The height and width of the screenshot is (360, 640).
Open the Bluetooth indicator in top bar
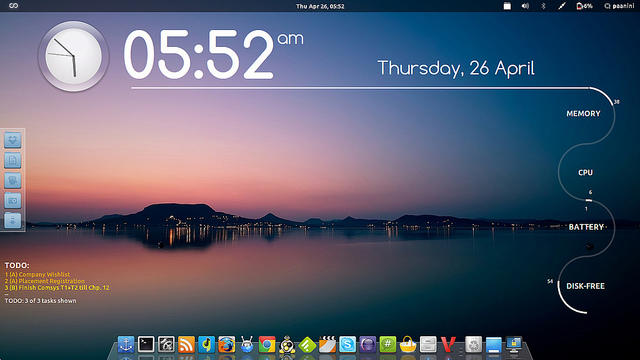point(543,6)
